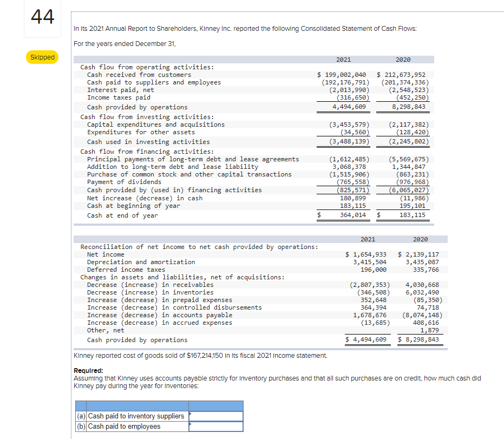The height and width of the screenshot is (439, 504).
Task: Click the Cash paid to inventory suppliers input box
Action: tap(215, 416)
